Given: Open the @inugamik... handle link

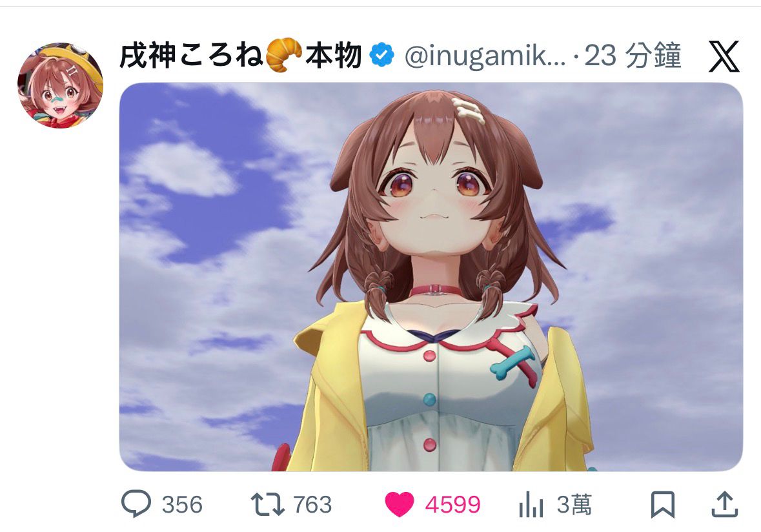Looking at the screenshot, I should pos(485,56).
